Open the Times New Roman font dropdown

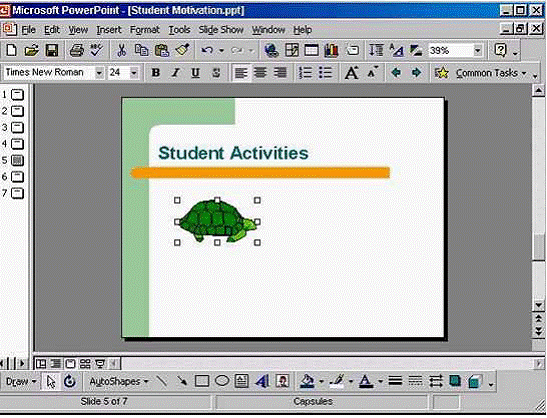tap(99, 73)
